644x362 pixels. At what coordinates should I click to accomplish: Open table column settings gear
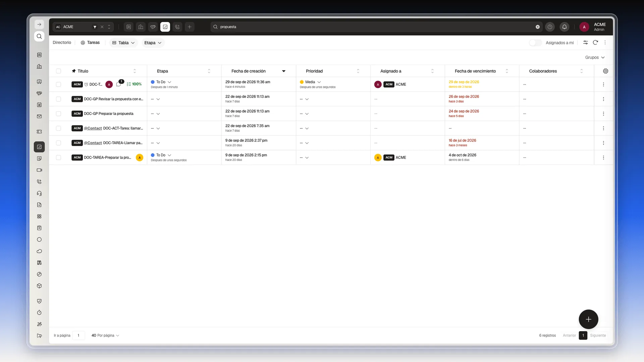[x=605, y=71]
